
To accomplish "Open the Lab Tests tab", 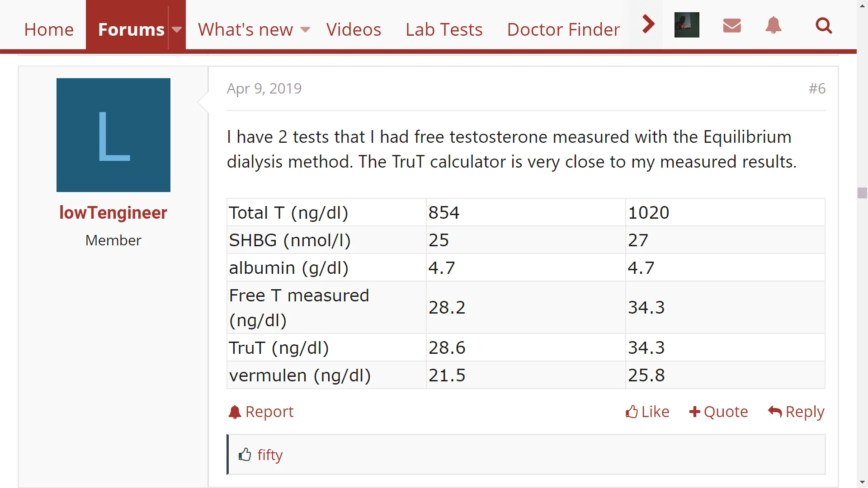I will tap(444, 30).
